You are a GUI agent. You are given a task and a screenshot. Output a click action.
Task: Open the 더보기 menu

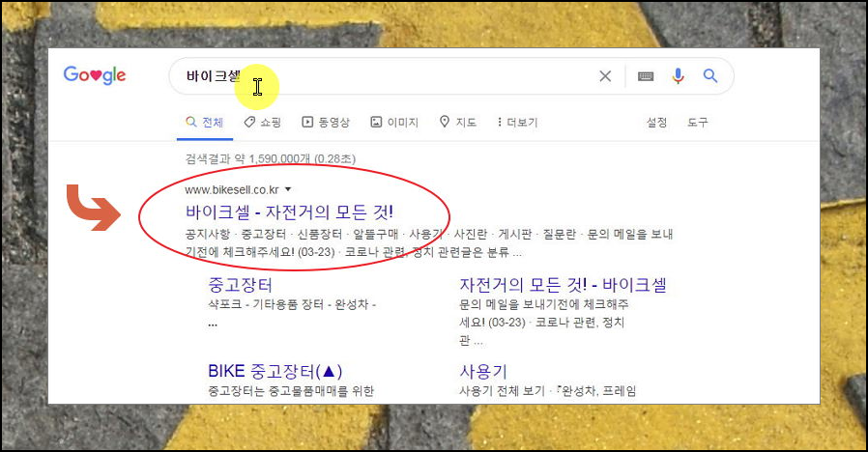coord(517,123)
